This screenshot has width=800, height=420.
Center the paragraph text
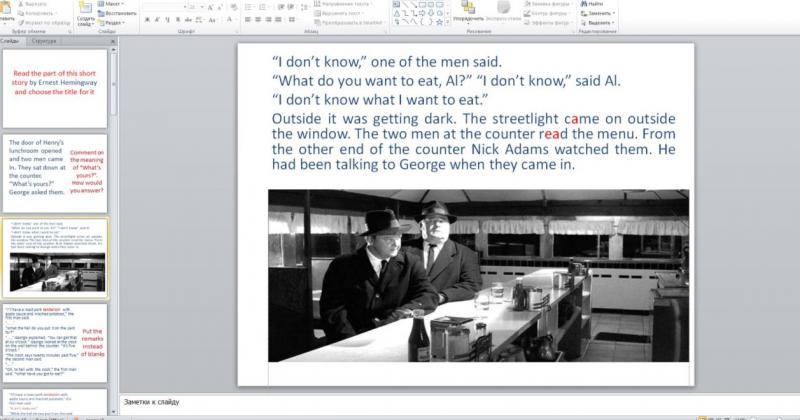(x=258, y=19)
